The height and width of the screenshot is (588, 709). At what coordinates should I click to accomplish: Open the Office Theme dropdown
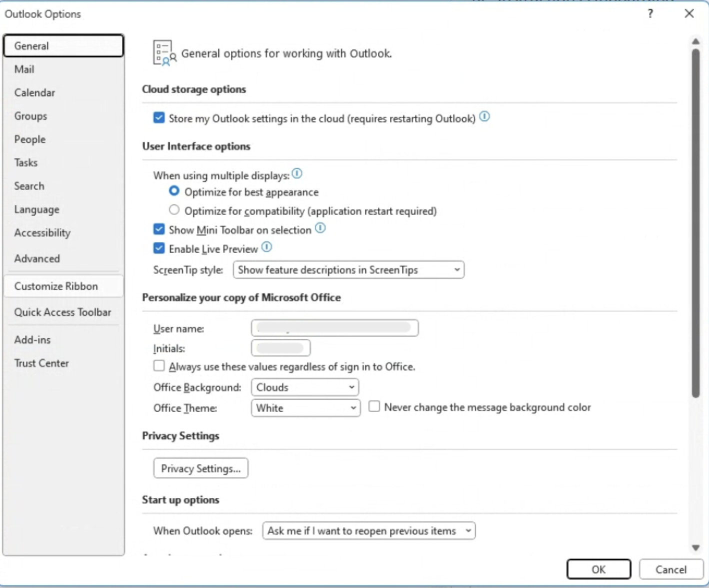(305, 407)
